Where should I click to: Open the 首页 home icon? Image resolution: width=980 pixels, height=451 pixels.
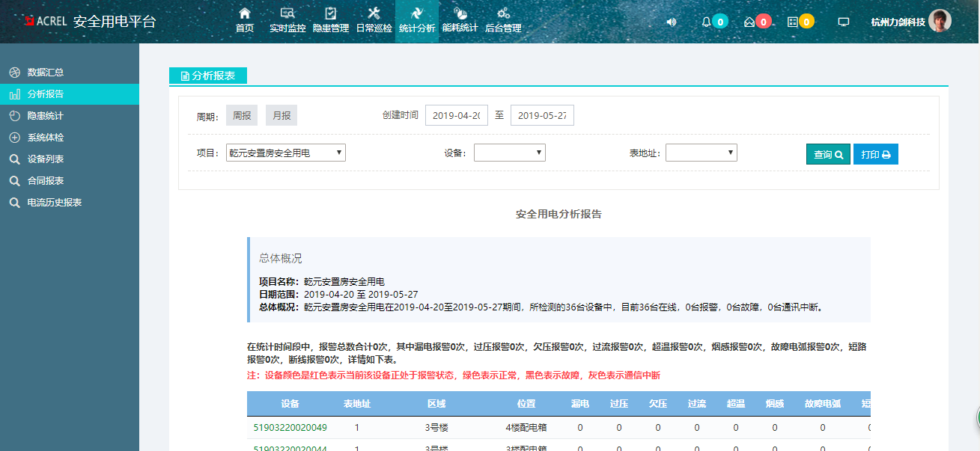[244, 20]
